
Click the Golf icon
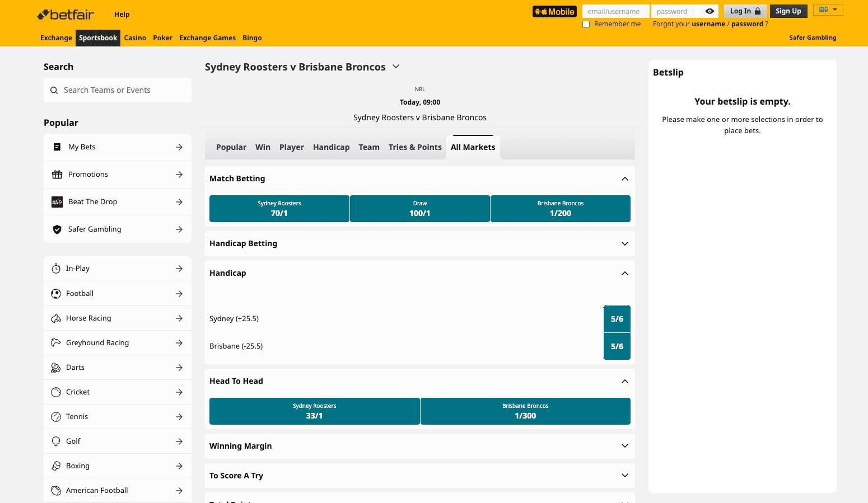[x=56, y=441]
